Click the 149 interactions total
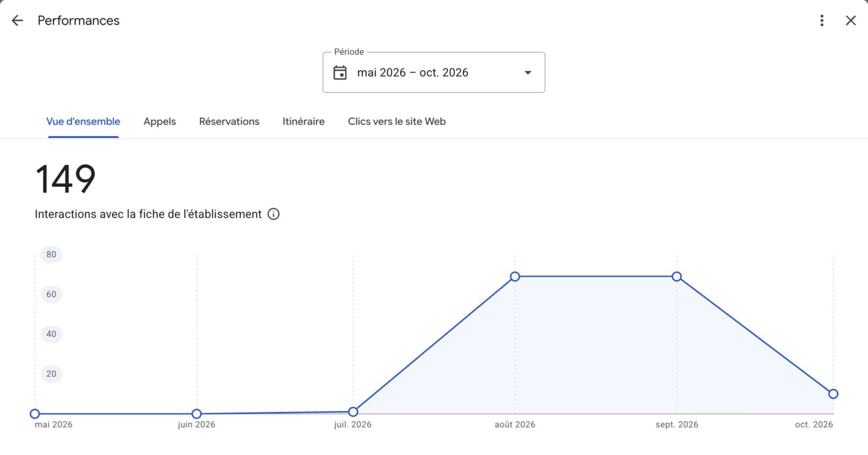The height and width of the screenshot is (455, 868). [x=66, y=179]
